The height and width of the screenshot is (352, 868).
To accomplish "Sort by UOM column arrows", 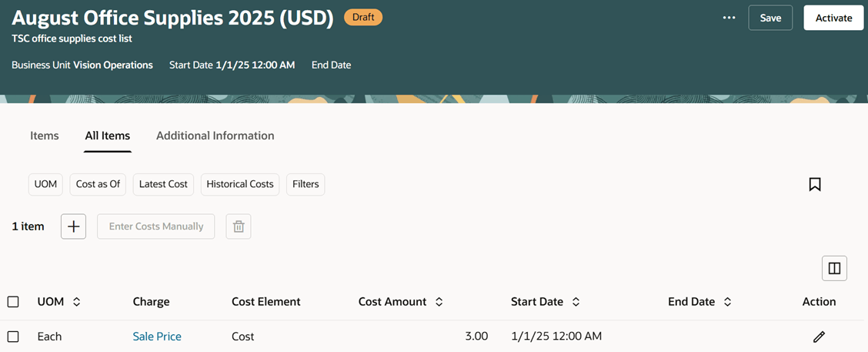I will (76, 302).
